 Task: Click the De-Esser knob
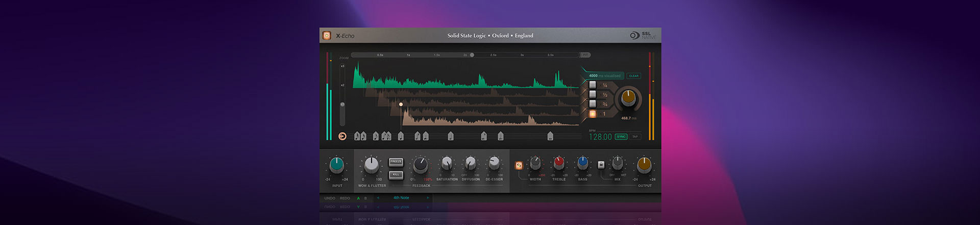(x=494, y=163)
